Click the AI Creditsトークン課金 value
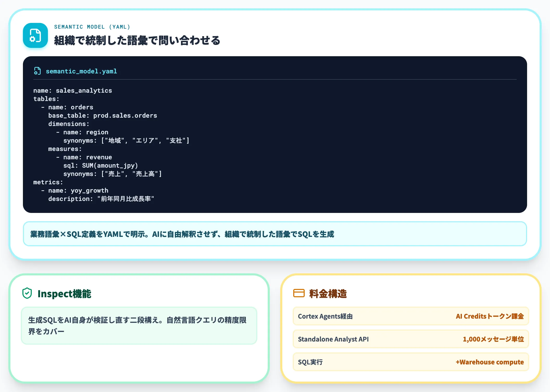 click(490, 316)
